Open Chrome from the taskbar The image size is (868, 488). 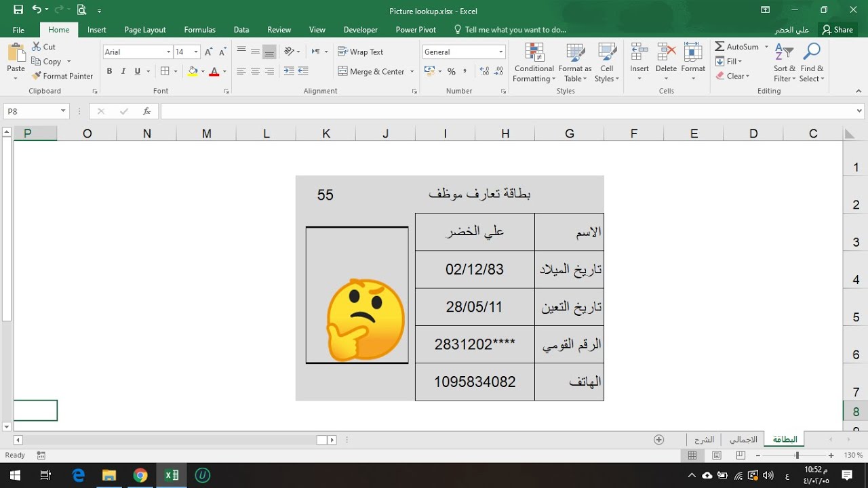pyautogui.click(x=140, y=475)
